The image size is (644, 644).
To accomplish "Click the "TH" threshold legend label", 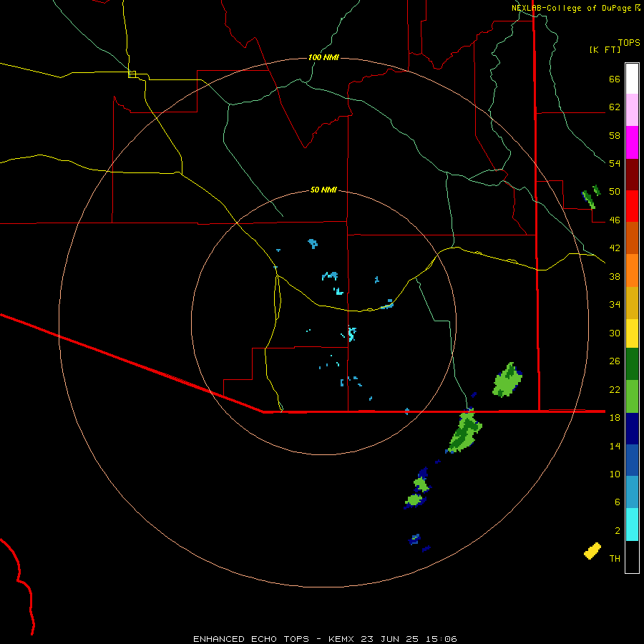I will coord(615,559).
